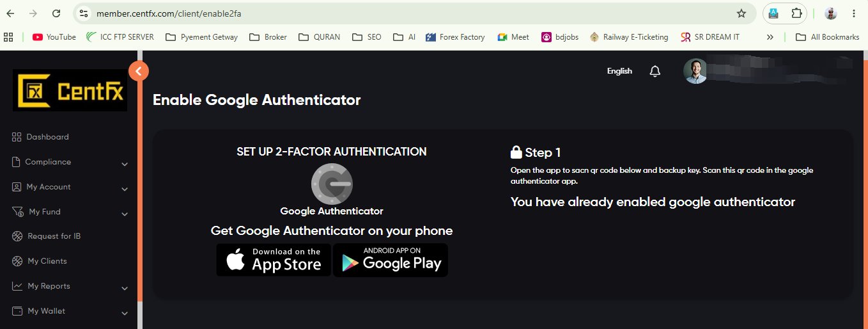The image size is (868, 329).
Task: Open Compliance sidebar menu item
Action: 41,162
